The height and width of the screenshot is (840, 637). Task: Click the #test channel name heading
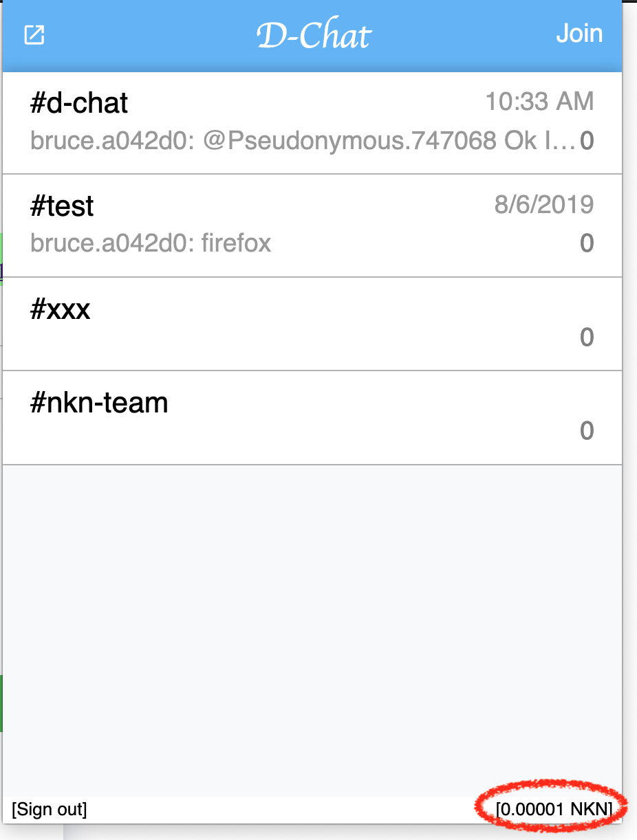[62, 206]
